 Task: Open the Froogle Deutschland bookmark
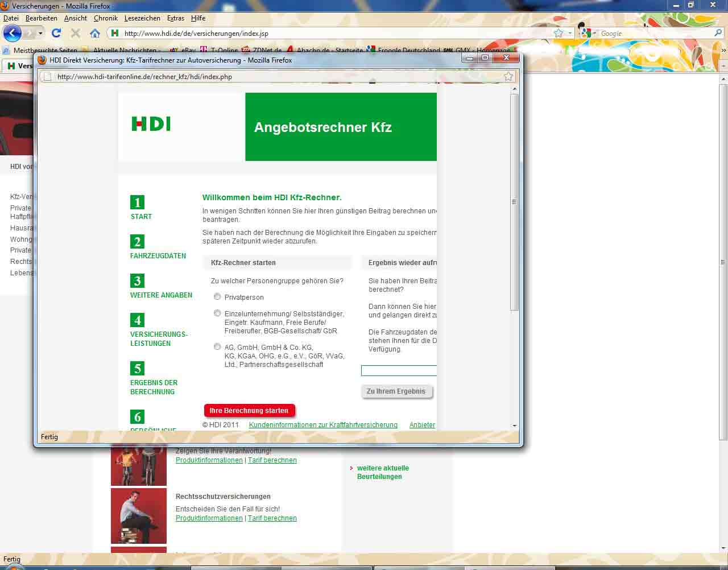click(404, 50)
